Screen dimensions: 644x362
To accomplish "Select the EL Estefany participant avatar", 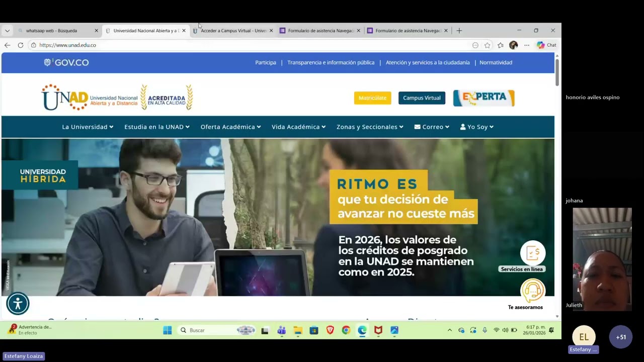I will point(584,337).
